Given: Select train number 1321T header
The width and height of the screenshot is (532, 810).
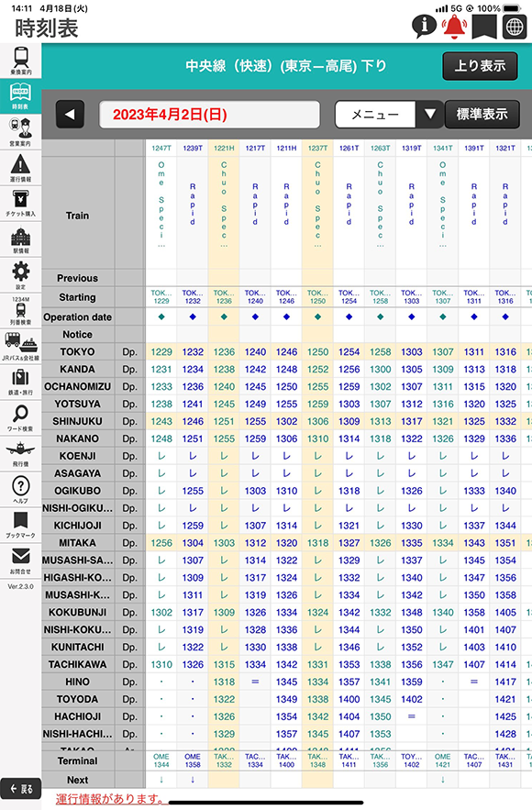Looking at the screenshot, I should click(505, 148).
